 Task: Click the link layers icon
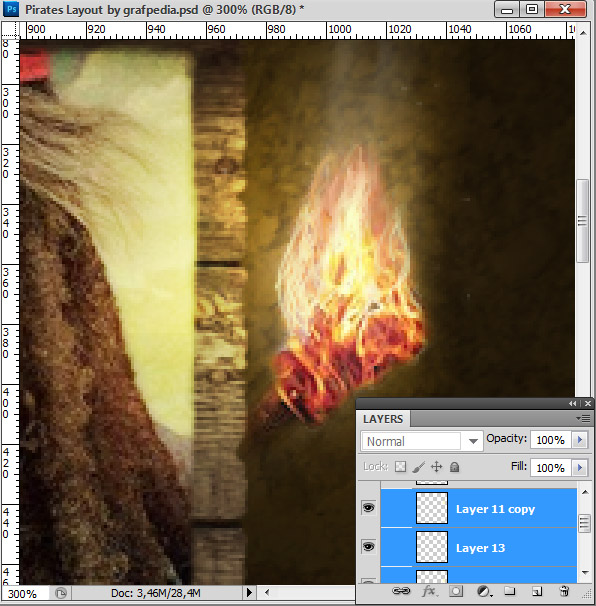(x=401, y=591)
